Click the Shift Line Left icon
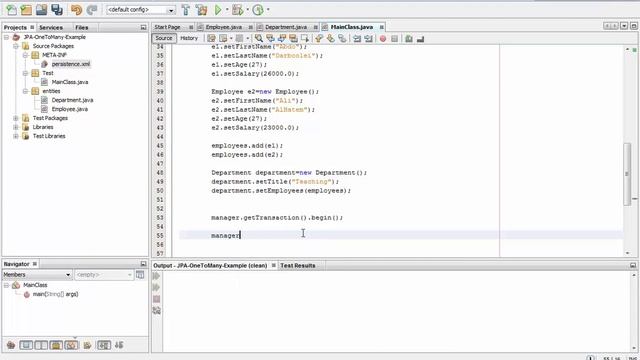The width and height of the screenshot is (640, 360). pyautogui.click(x=357, y=38)
